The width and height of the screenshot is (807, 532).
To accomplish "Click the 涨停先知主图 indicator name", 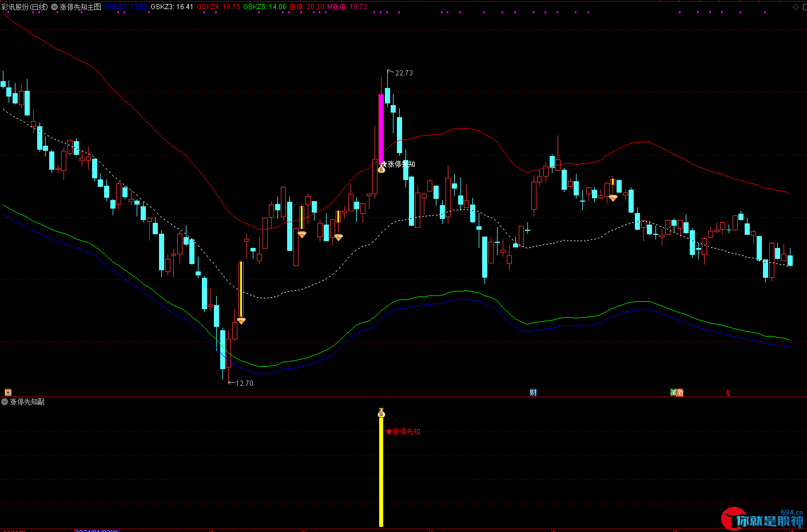I will [x=81, y=7].
